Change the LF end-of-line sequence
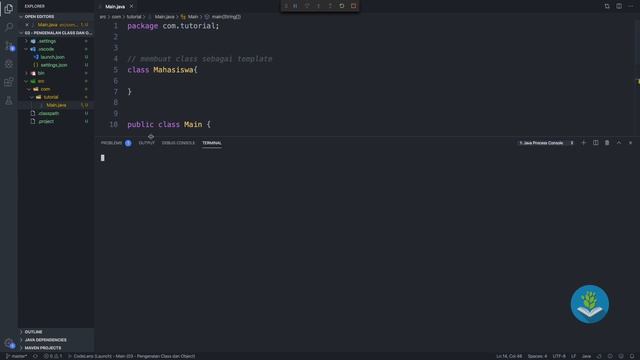640x360 pixels. point(573,356)
